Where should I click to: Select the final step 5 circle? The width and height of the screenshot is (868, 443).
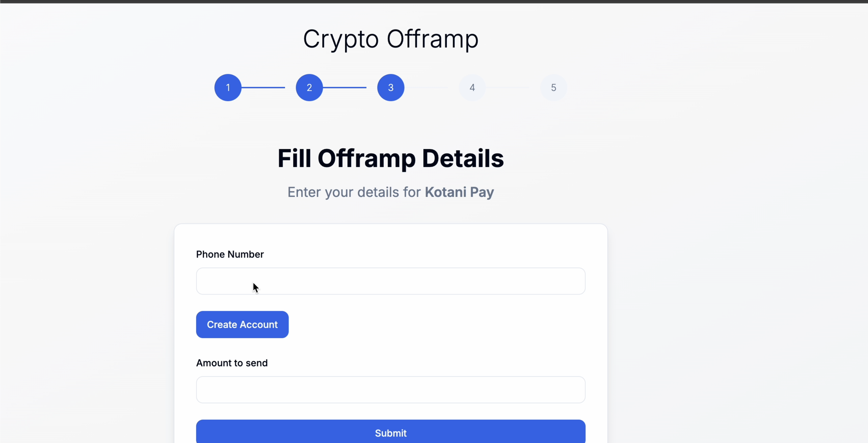pyautogui.click(x=553, y=88)
